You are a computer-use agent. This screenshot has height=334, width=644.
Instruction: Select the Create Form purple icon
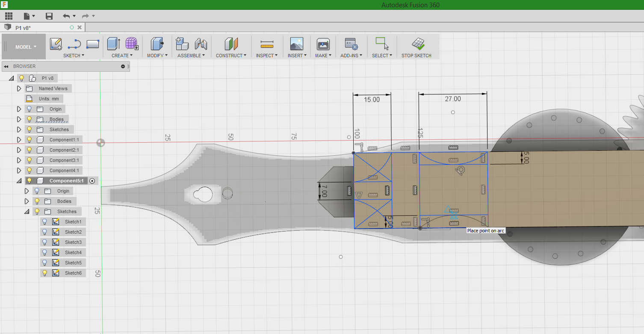131,44
